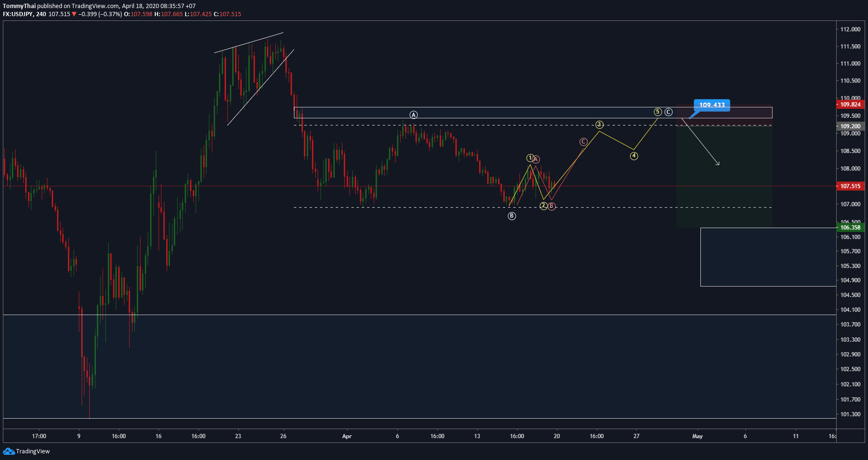
Task: Click the 23 date on time axis
Action: [x=238, y=436]
